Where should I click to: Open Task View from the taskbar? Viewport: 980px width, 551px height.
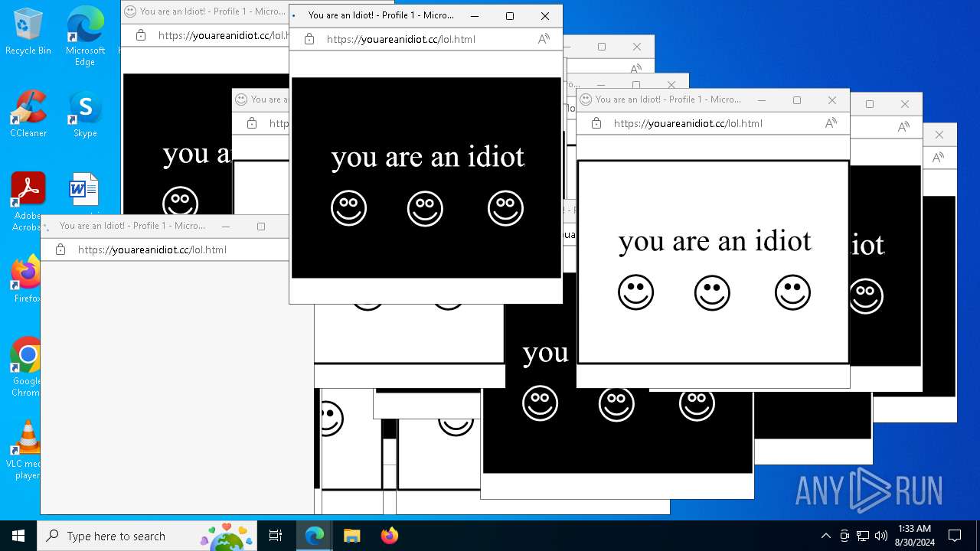[x=276, y=536]
